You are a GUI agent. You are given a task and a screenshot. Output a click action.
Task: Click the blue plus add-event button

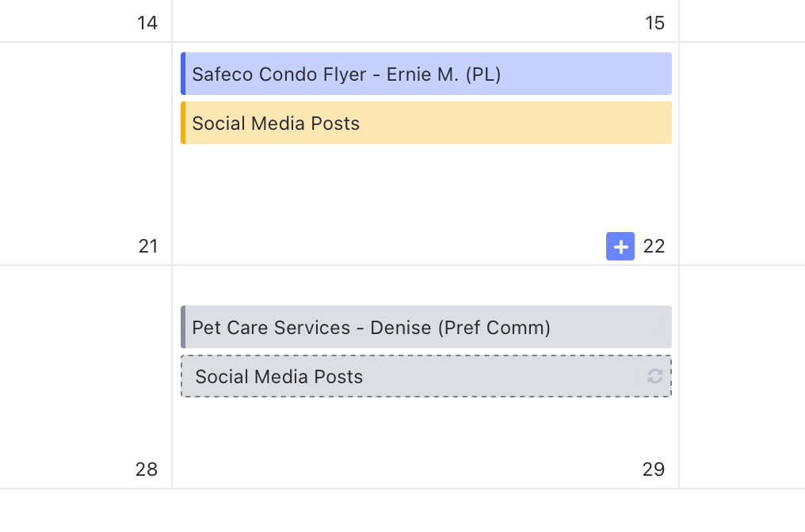tap(620, 246)
